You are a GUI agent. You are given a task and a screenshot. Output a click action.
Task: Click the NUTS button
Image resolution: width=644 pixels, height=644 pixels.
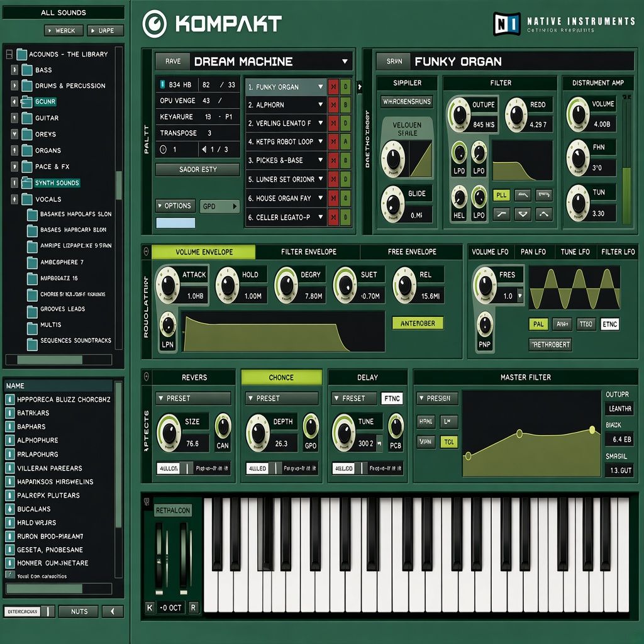79,611
